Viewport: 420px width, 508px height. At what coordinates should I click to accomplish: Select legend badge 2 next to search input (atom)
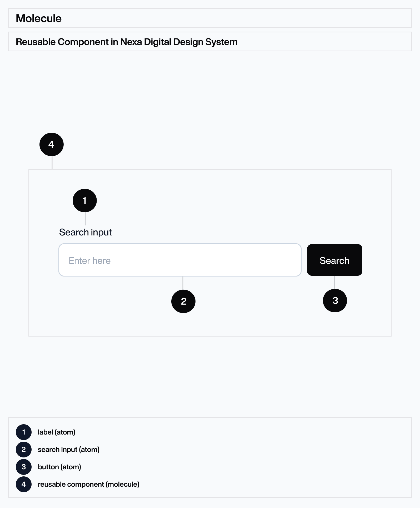point(24,449)
